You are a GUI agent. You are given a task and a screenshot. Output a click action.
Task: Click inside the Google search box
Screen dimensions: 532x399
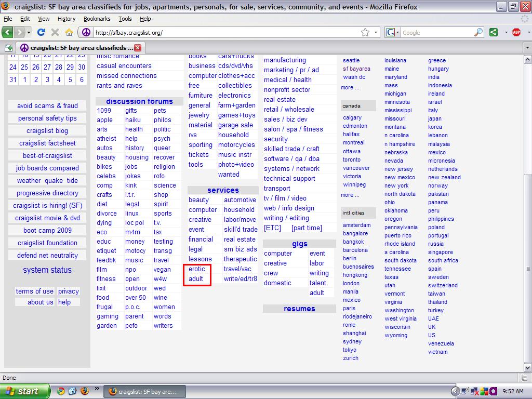(x=436, y=32)
